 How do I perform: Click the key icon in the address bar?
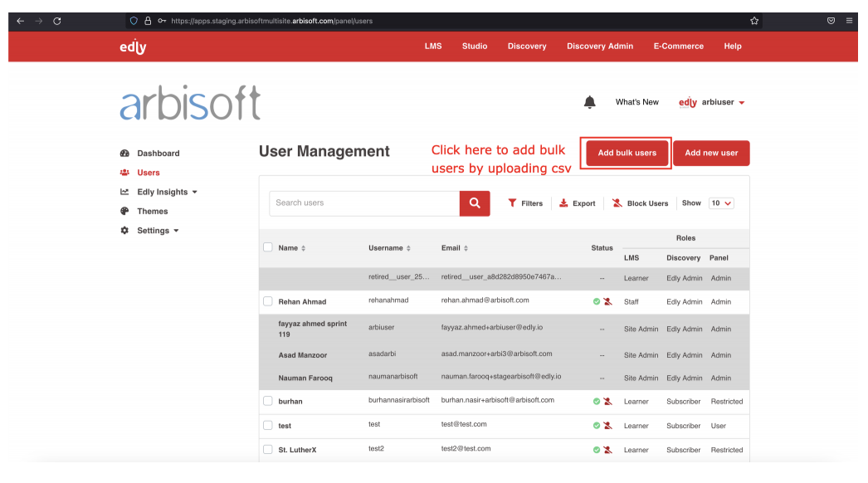162,21
